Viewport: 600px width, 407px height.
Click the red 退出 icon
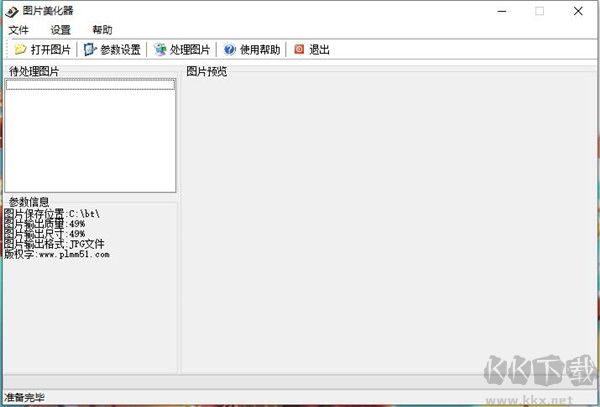click(299, 49)
